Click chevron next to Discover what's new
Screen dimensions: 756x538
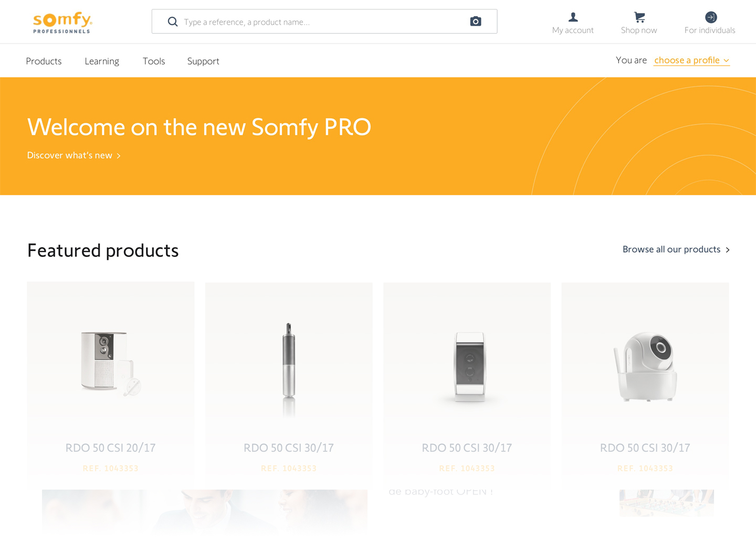click(x=119, y=156)
